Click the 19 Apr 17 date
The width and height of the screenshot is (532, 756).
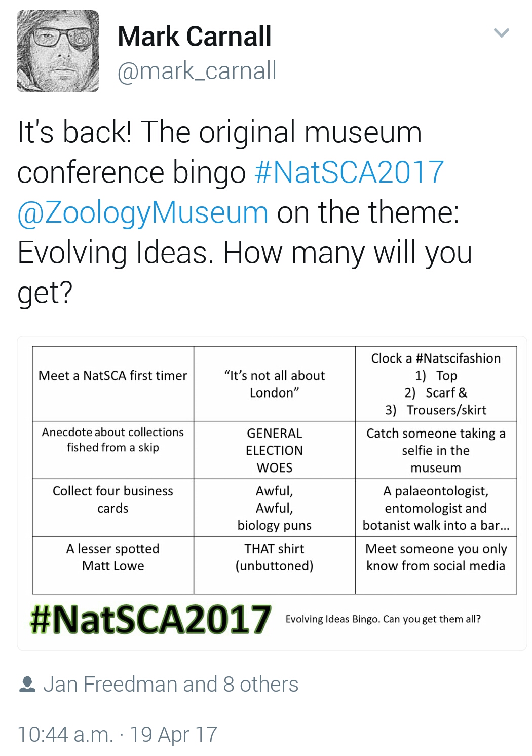pos(174,734)
